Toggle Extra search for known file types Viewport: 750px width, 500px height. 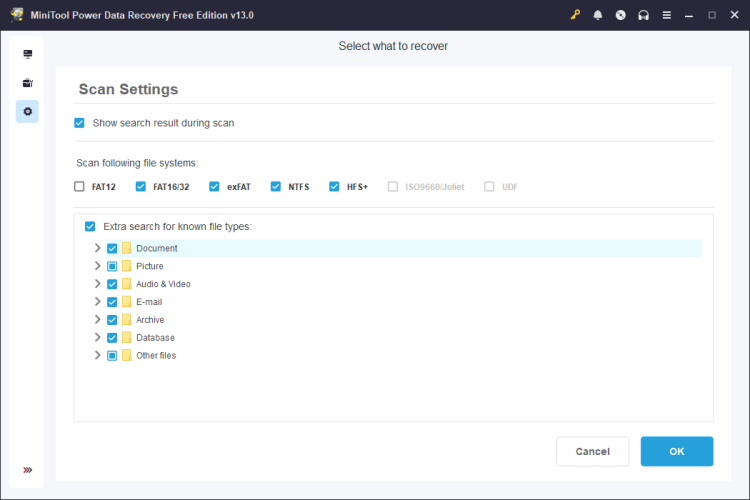coord(90,226)
